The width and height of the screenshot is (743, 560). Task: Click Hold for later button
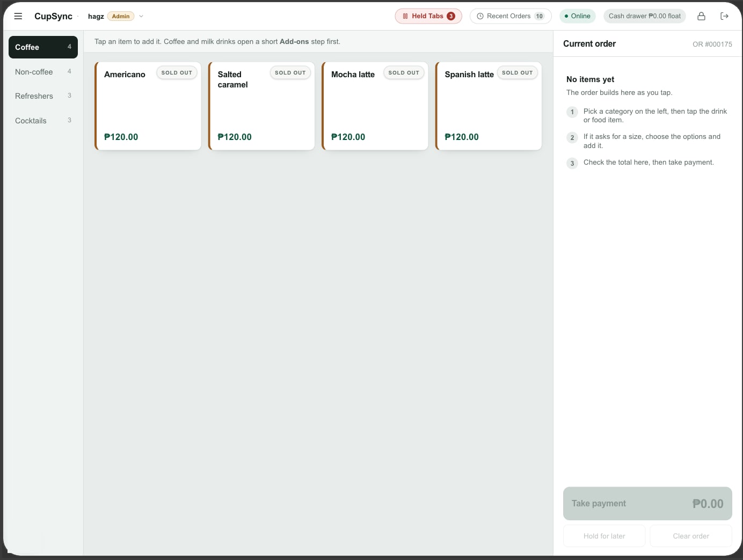604,536
